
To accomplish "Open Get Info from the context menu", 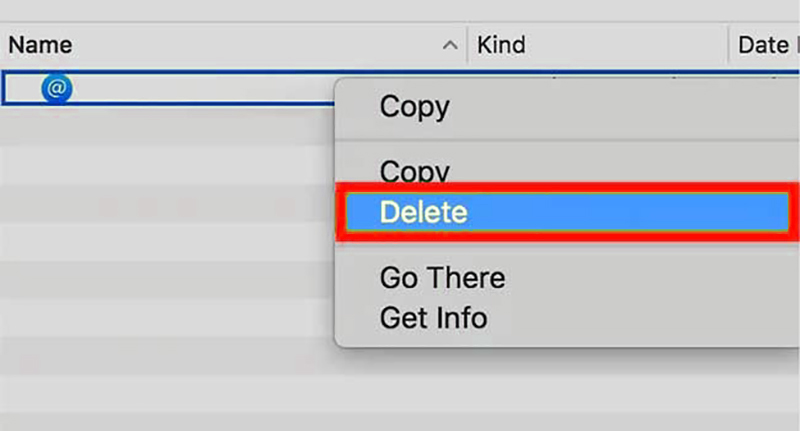I will click(433, 318).
